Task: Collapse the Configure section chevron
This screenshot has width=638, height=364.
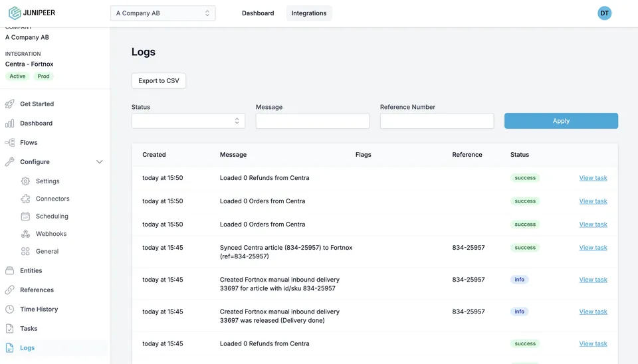Action: 99,162
